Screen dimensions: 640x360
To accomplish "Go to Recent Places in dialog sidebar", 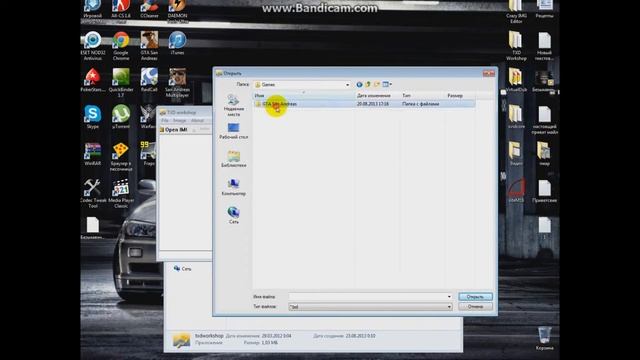I will [x=233, y=105].
